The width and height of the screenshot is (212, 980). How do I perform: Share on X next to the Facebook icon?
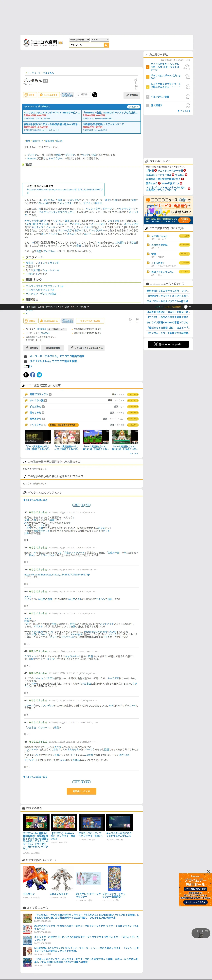[26, 375]
